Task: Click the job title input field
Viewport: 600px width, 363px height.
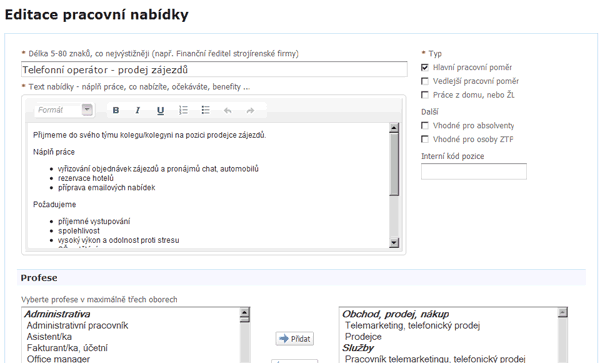Action: [214, 70]
